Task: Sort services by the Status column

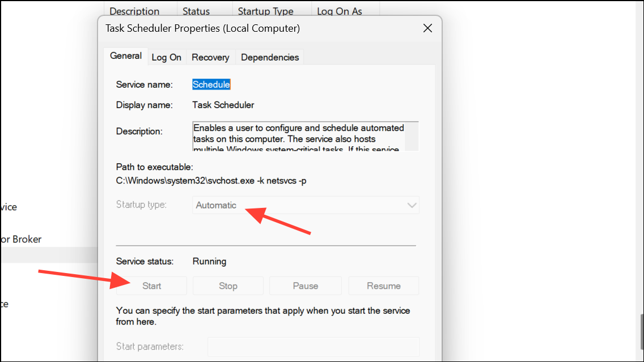Action: coord(196,10)
